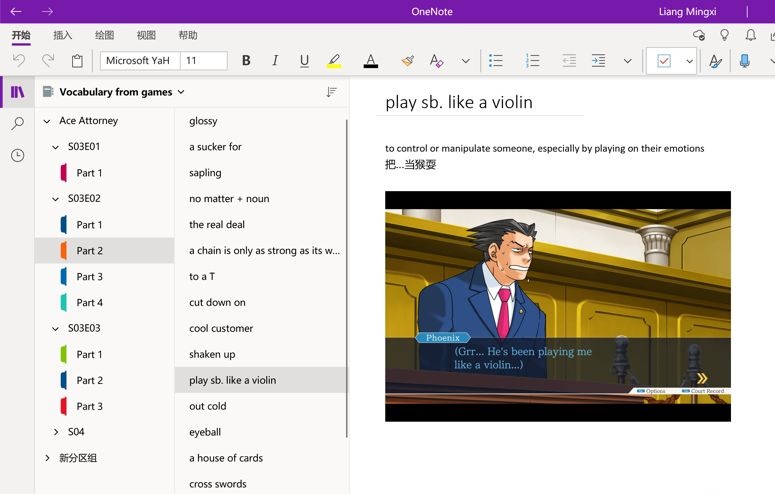Open the Vocabulary from games notebook dropdown

122,92
